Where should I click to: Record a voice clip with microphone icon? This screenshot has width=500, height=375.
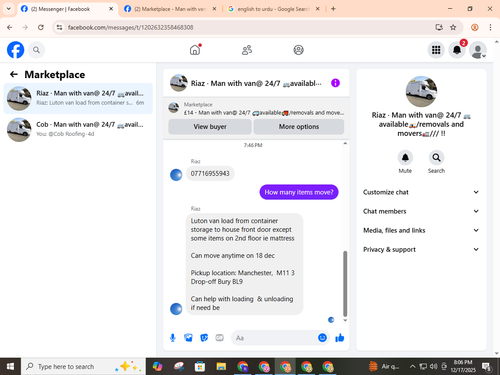coord(173,338)
